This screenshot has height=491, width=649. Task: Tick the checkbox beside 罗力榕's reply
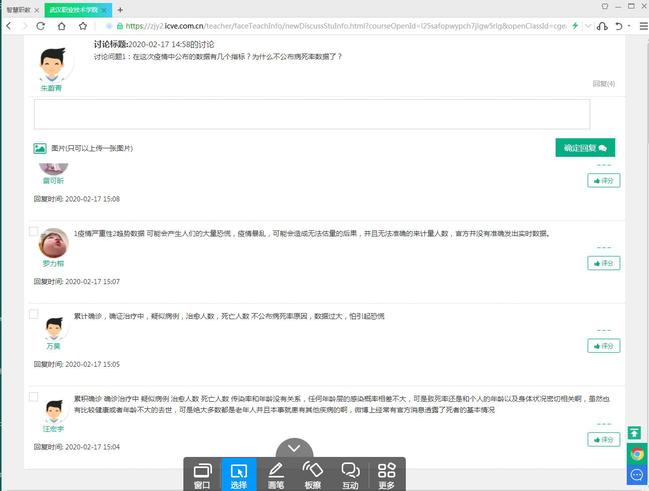point(34,232)
